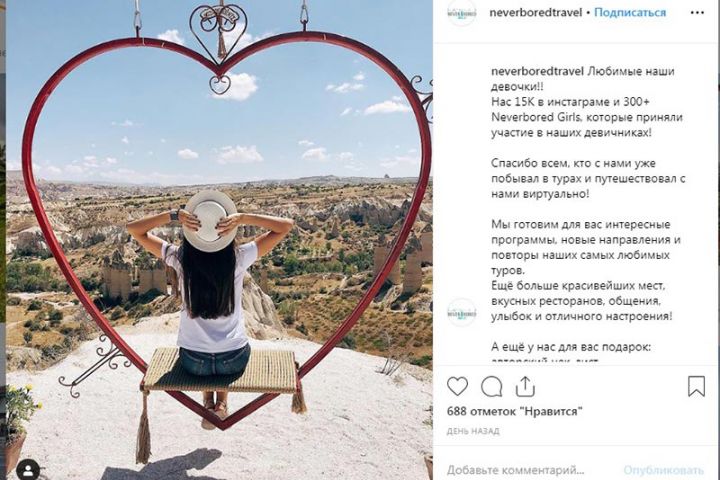Click previous post strip at left edge

2,240
